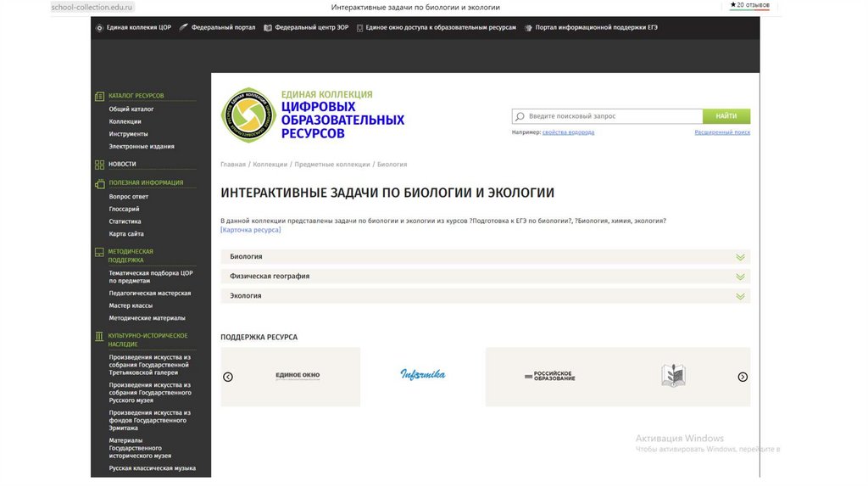The image size is (868, 487).
Task: Click the Культурно-историческое наследие column icon
Action: point(99,336)
